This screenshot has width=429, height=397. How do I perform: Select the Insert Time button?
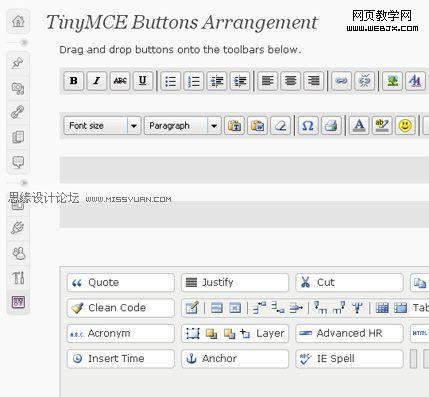click(121, 359)
